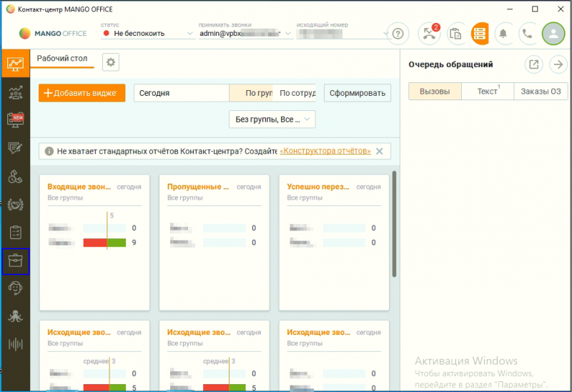Switch report mode to "По сотрудникам"
The image size is (572, 392).
(x=297, y=93)
